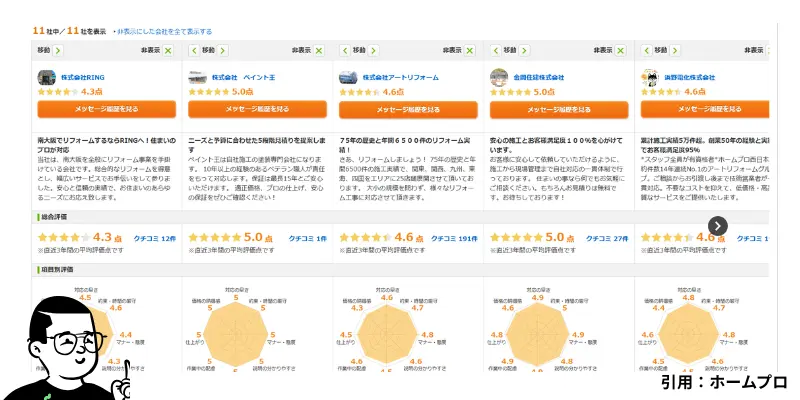Move the 金岡住建株式会社 column left
Screen dimensions: 800x400
click(496, 51)
